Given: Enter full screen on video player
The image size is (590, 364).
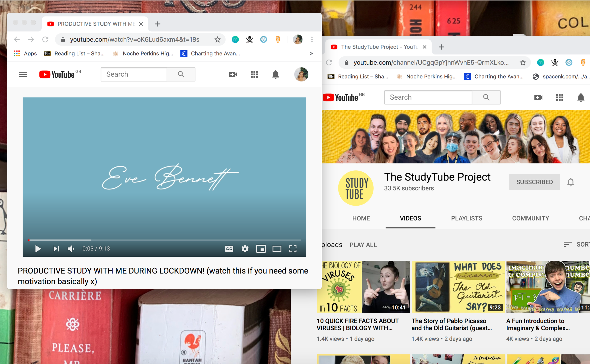Looking at the screenshot, I should (293, 249).
